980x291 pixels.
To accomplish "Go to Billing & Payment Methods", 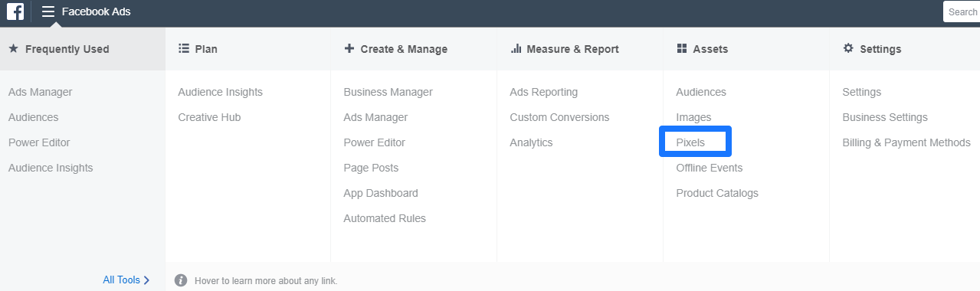I will point(906,142).
